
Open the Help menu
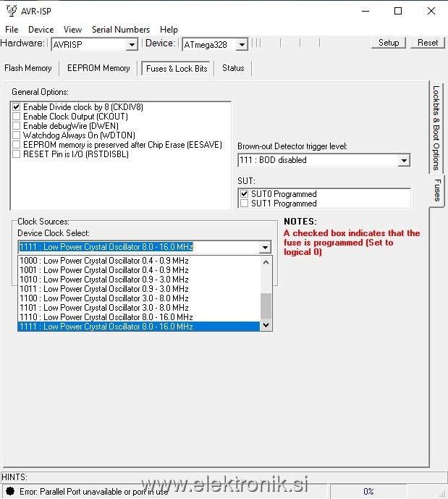pos(169,30)
